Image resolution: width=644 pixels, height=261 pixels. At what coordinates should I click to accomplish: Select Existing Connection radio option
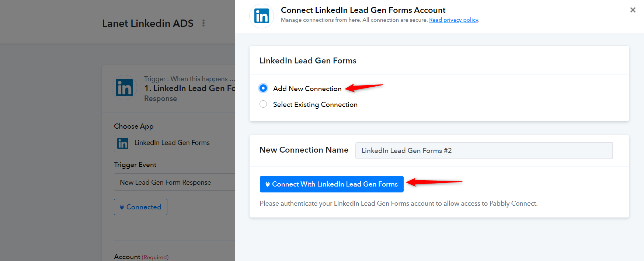(263, 104)
